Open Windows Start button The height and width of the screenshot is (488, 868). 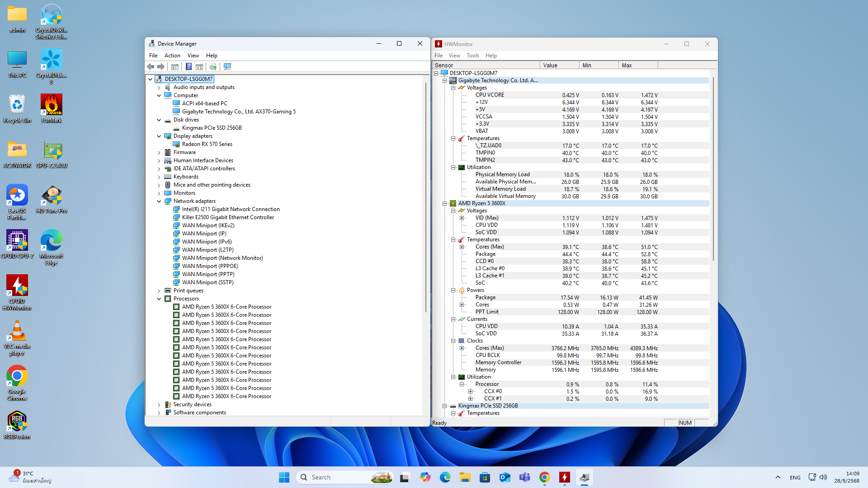[x=284, y=477]
